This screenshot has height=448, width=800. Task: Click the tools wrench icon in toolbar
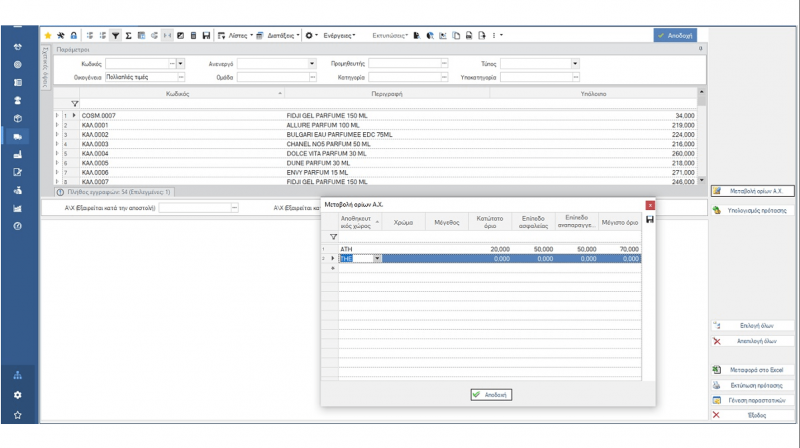point(61,35)
